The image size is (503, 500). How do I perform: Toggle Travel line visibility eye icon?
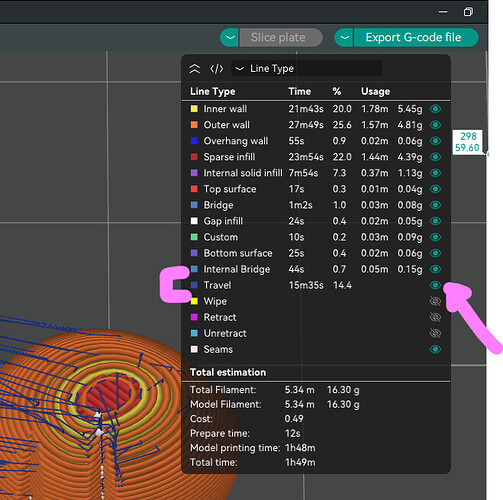435,285
